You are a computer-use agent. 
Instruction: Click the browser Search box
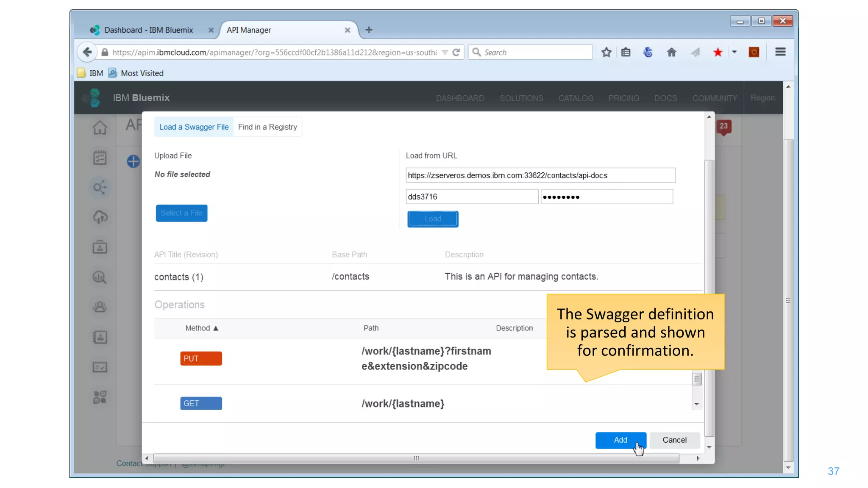click(x=530, y=52)
